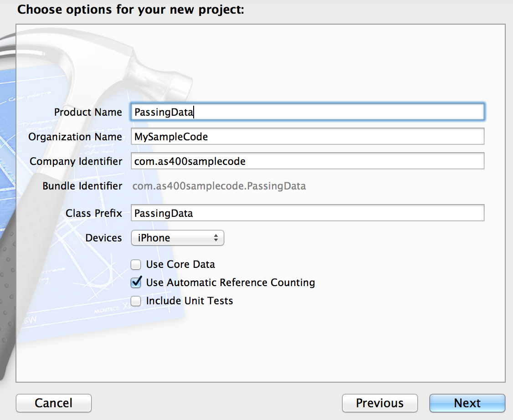The width and height of the screenshot is (513, 420).
Task: Focus the Product Name text field
Action: tap(308, 112)
